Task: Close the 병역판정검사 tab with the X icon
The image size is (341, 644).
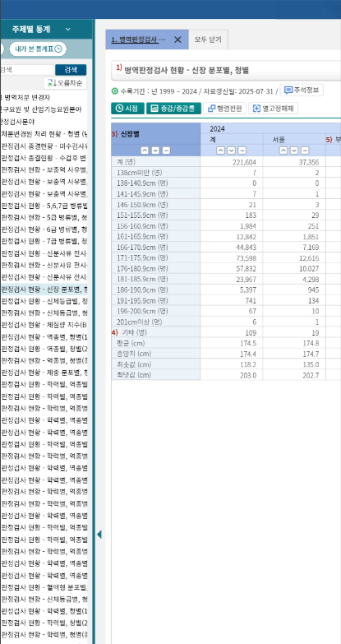Action: tap(177, 39)
